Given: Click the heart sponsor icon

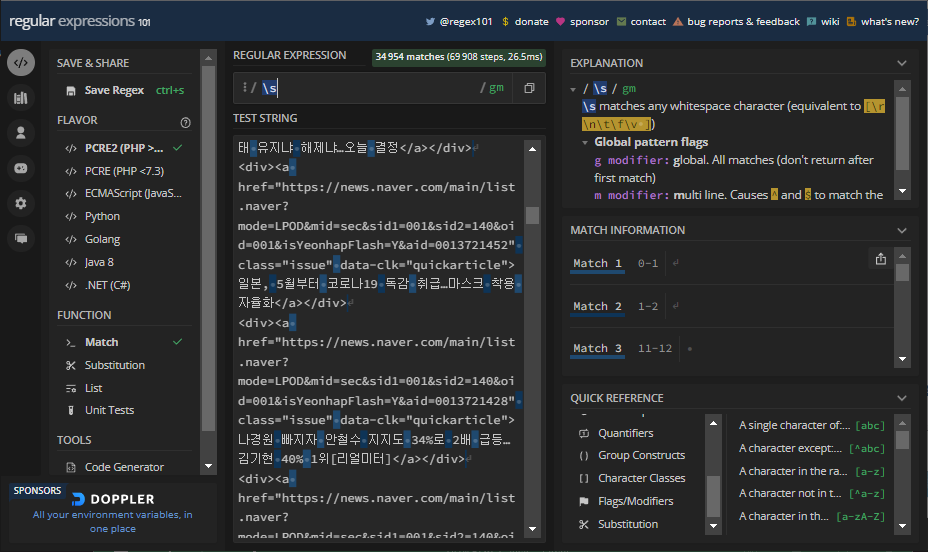Looking at the screenshot, I should click(x=560, y=21).
